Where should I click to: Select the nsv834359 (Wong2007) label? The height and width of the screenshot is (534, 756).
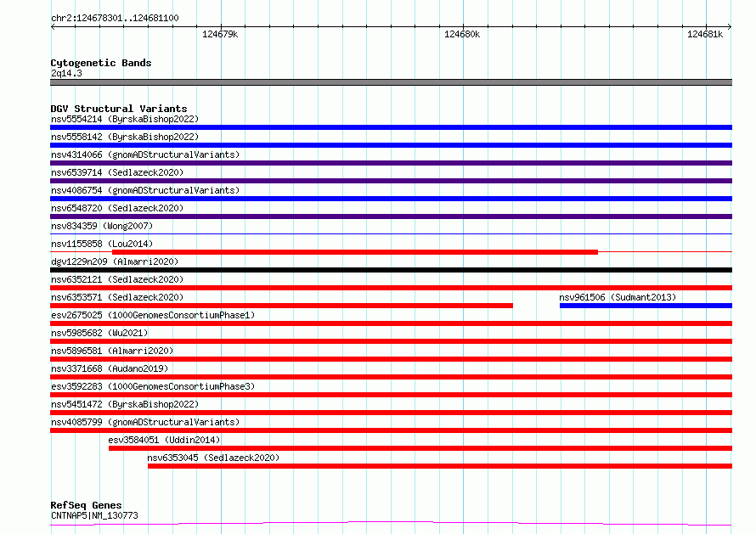102,226
